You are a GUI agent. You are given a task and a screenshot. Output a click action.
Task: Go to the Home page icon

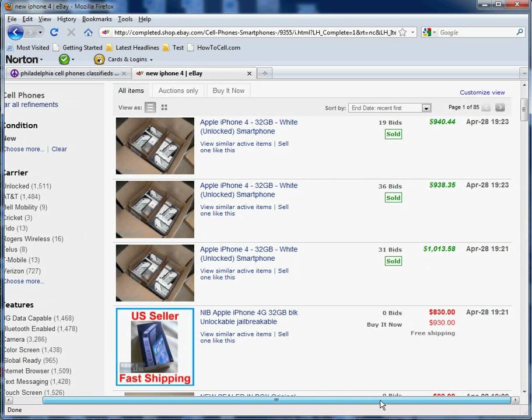tap(88, 32)
